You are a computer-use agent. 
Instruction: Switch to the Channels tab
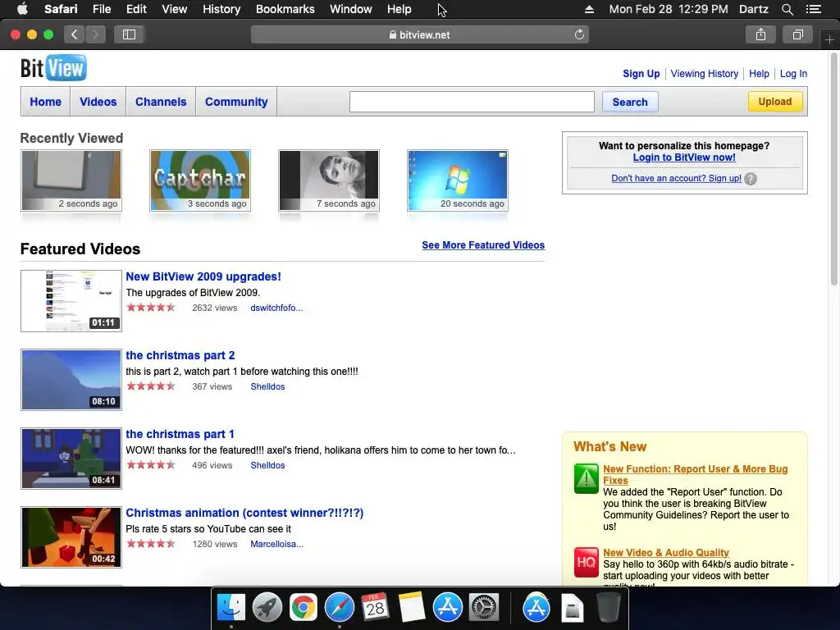[161, 102]
